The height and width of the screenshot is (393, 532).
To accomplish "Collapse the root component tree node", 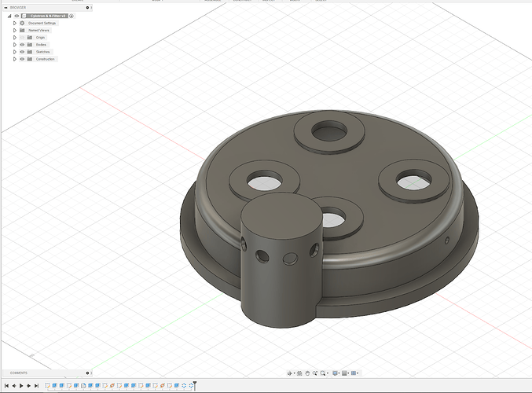I will point(9,16).
